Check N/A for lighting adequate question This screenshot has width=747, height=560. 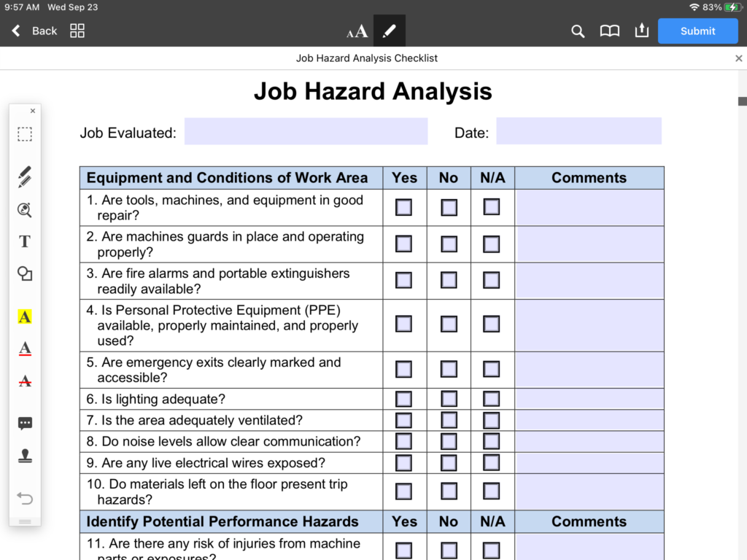point(491,399)
